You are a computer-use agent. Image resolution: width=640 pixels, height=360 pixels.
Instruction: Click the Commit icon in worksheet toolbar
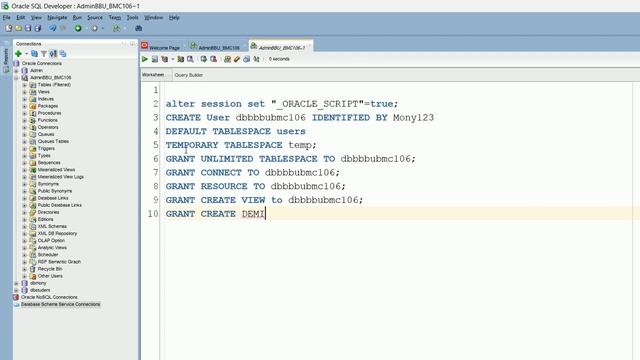pyautogui.click(x=204, y=59)
